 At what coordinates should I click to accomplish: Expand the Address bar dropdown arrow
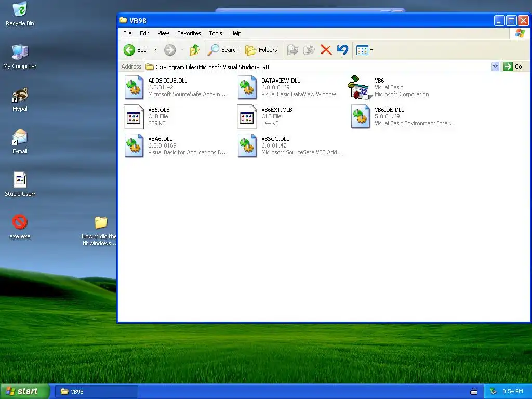(495, 66)
